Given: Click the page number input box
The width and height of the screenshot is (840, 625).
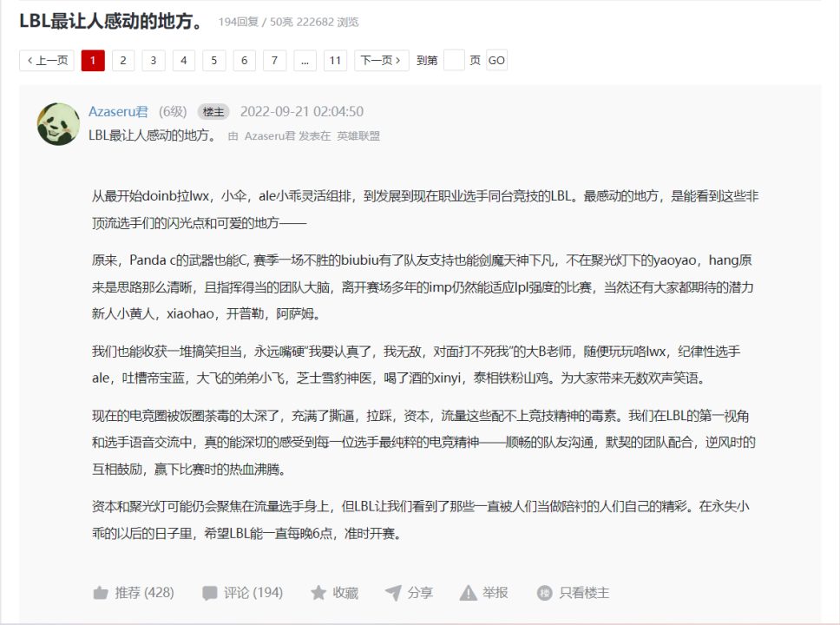Looking at the screenshot, I should [454, 60].
